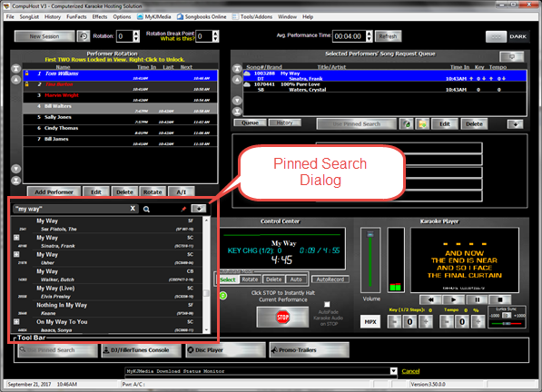The image size is (542, 392).
Task: Expand the My Way Sinatra search result
Action: click(16, 238)
